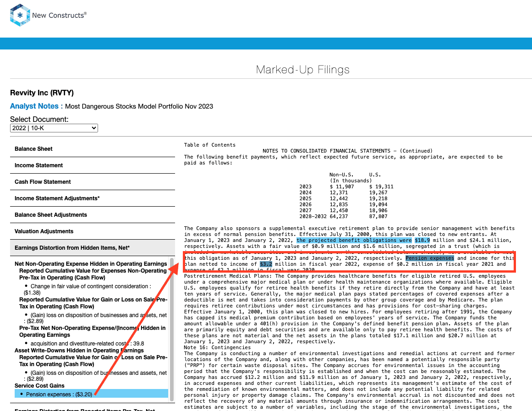Click the 19,267 table cell
Image resolution: width=532 pixels, height=411 pixels.
point(378,193)
